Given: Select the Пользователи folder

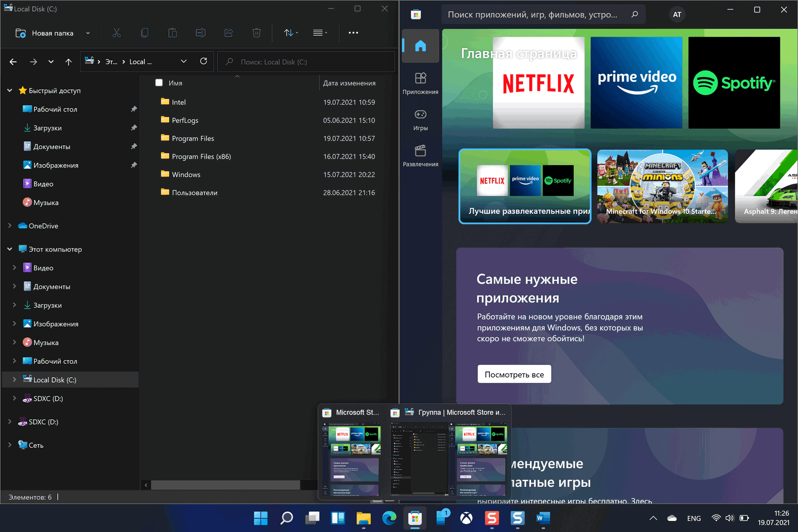Looking at the screenshot, I should pyautogui.click(x=194, y=193).
